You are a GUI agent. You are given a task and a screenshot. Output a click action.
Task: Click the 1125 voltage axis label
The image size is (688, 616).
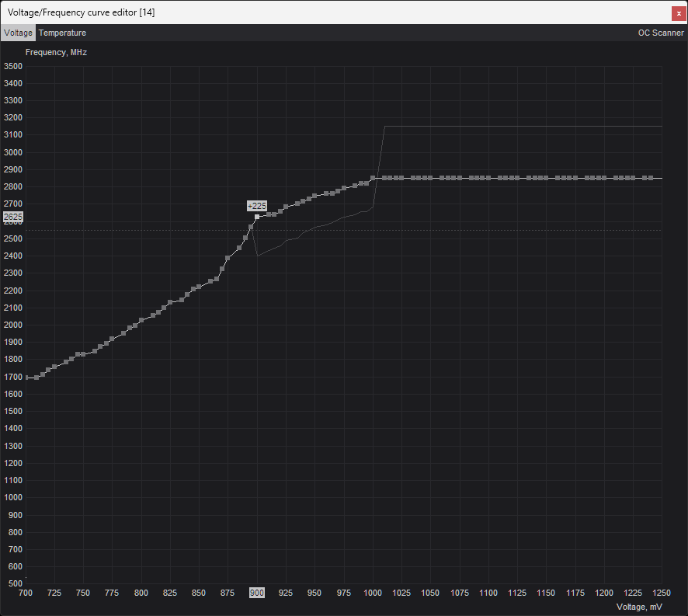[517, 593]
